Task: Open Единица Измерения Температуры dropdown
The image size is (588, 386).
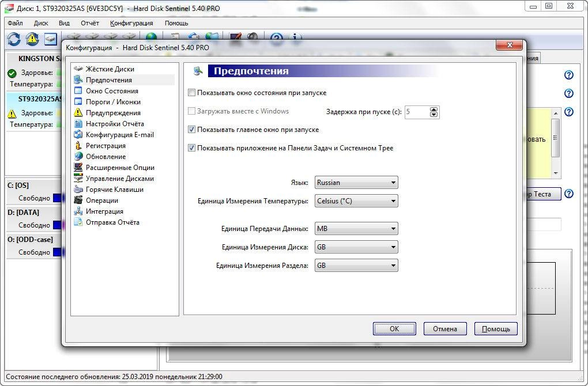Action: [x=356, y=201]
